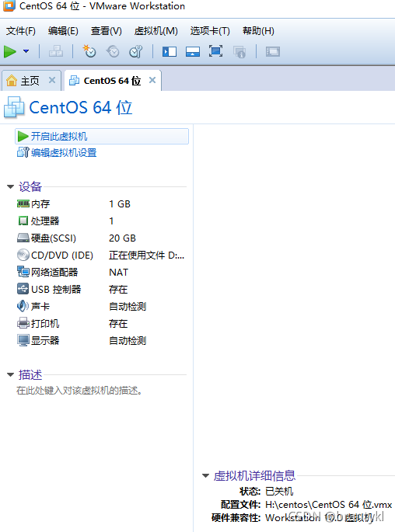
Task: Click the revert to snapshot icon
Action: (x=113, y=51)
